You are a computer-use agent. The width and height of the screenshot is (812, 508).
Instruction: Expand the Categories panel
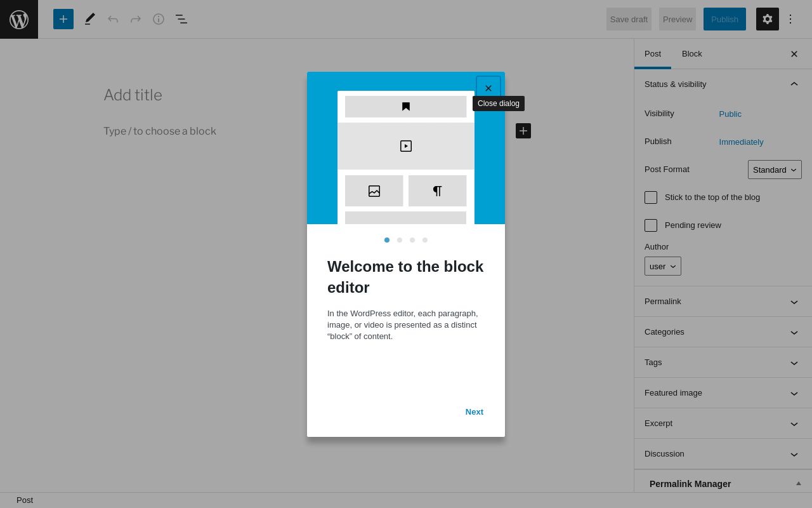coord(723,332)
